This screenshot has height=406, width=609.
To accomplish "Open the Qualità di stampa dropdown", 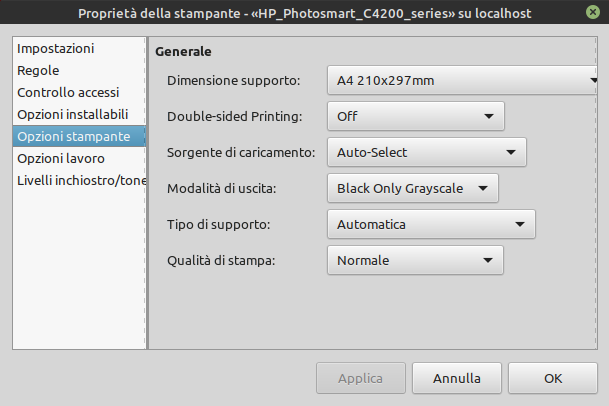I will click(x=415, y=260).
